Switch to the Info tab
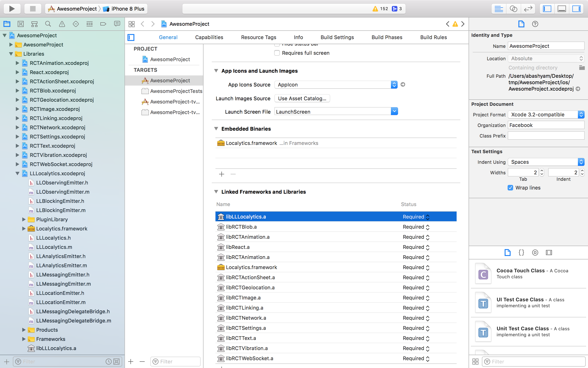 coord(298,37)
